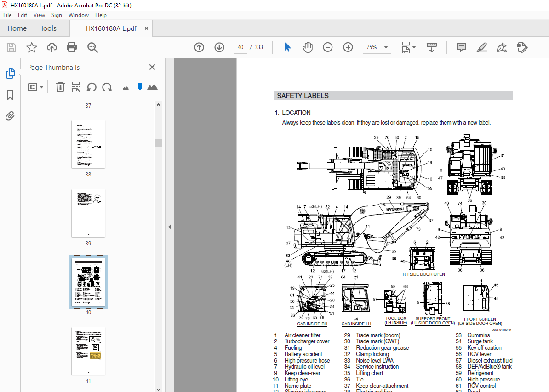549x392 pixels.
Task: Close the HX160180A L.pdf tab
Action: (146, 28)
